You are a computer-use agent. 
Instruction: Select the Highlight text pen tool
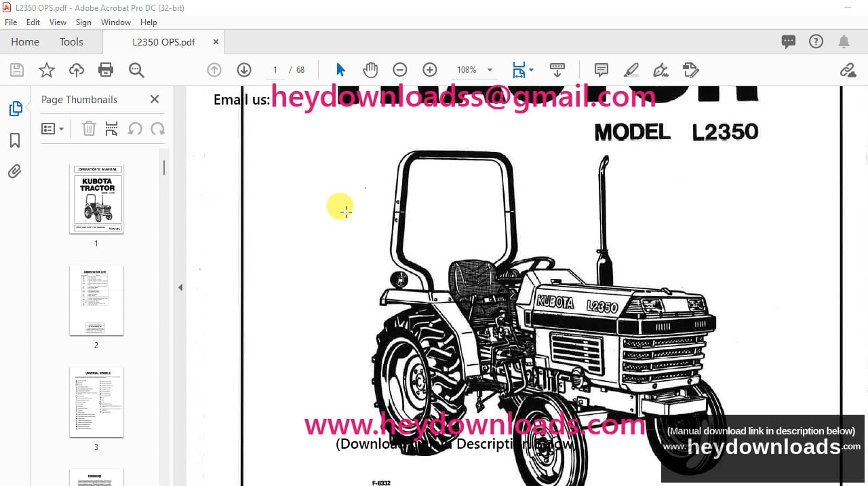click(631, 70)
